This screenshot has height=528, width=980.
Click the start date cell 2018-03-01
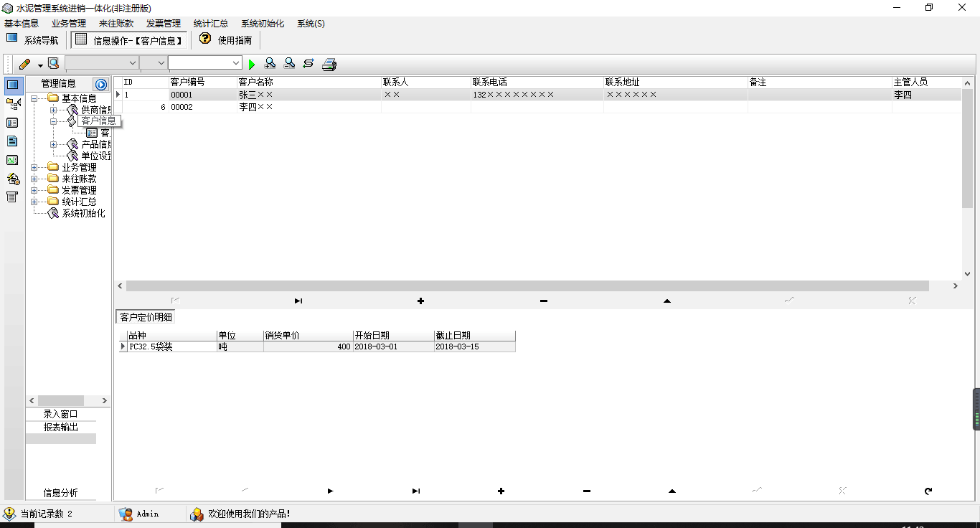pyautogui.click(x=393, y=346)
